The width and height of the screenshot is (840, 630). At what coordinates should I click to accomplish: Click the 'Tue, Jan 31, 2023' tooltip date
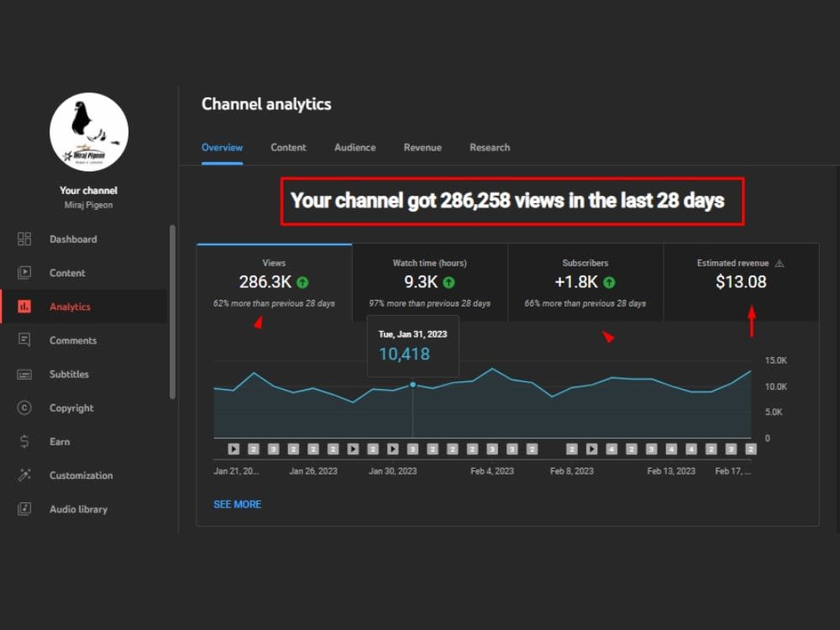(x=412, y=333)
